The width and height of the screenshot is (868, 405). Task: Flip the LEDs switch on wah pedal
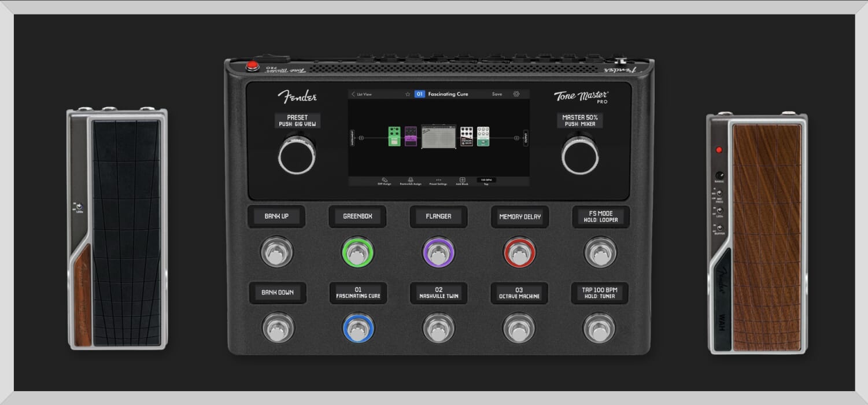point(719,211)
